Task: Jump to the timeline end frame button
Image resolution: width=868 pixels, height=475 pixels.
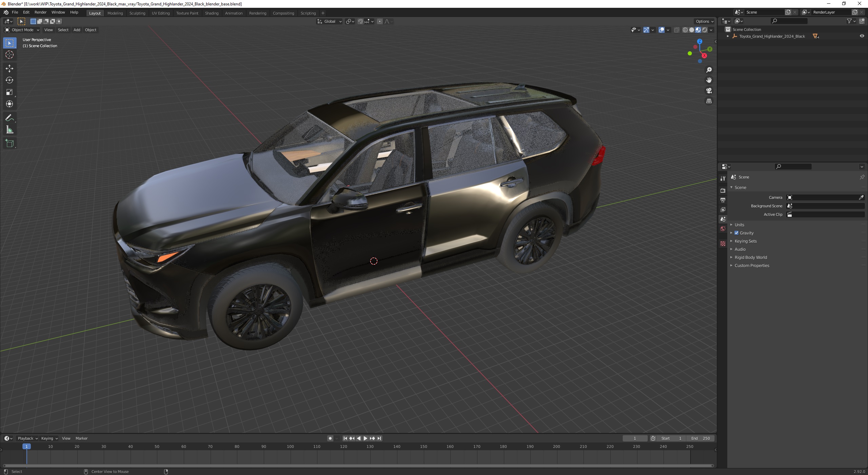Action: pos(379,438)
